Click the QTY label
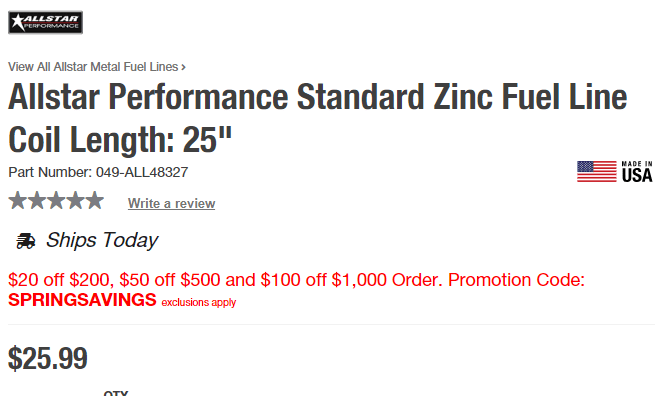This screenshot has width=663, height=396. pos(116,393)
